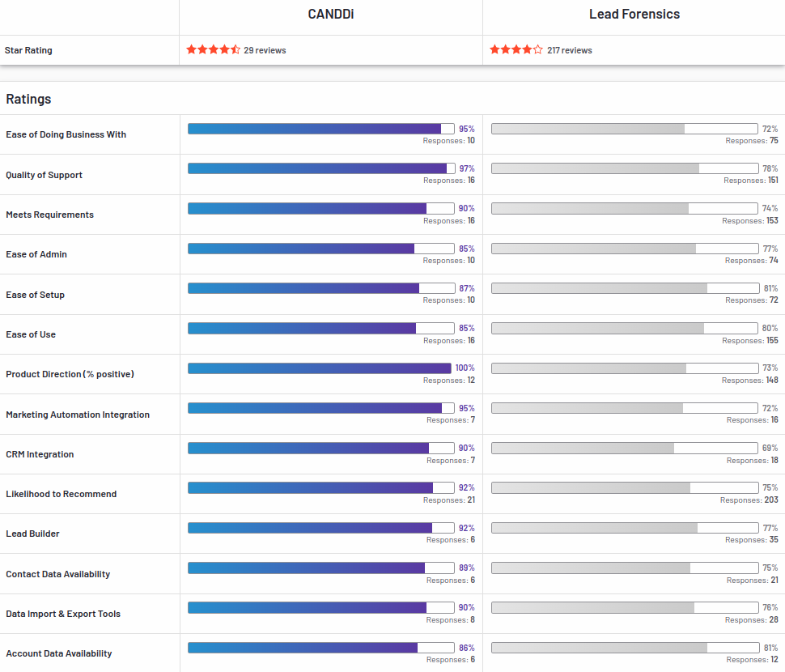785x672 pixels.
Task: Select Lead Forensics' 73% Product Direction value
Action: (770, 368)
